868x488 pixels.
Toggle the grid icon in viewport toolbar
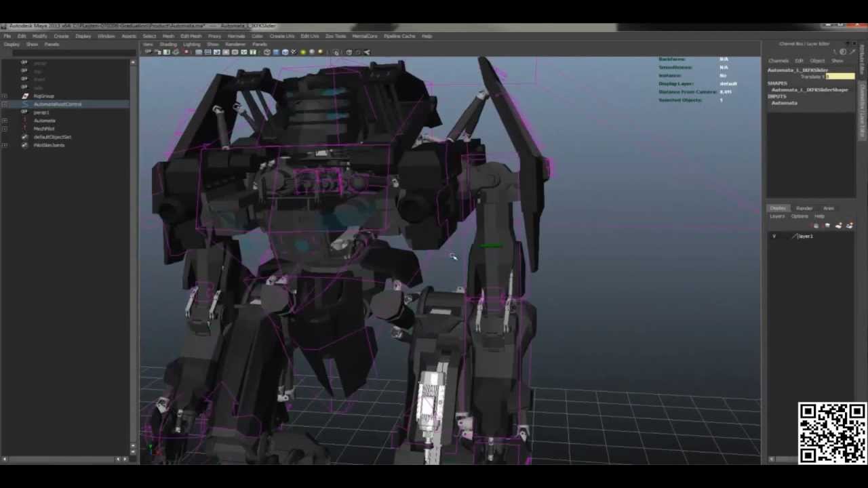click(x=199, y=52)
